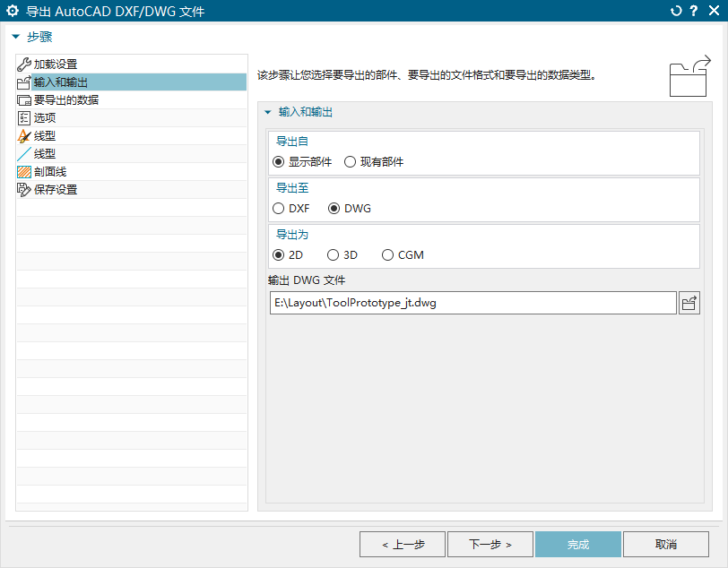
Task: Collapse the 步骤 section
Action: pyautogui.click(x=15, y=37)
